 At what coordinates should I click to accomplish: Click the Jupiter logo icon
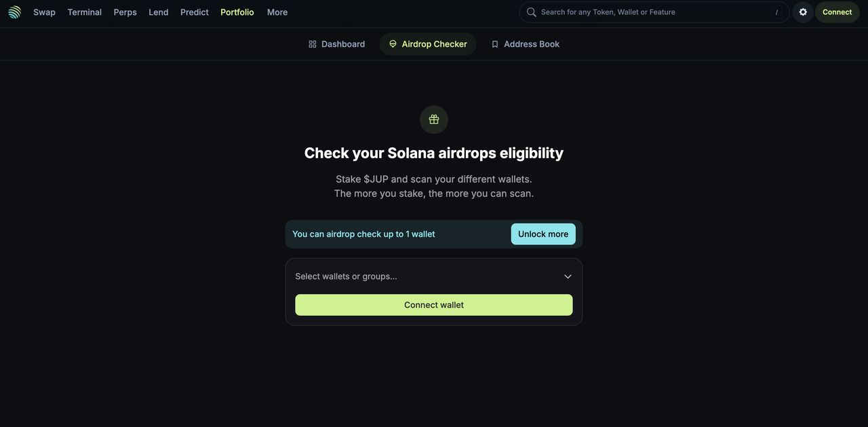click(x=14, y=12)
